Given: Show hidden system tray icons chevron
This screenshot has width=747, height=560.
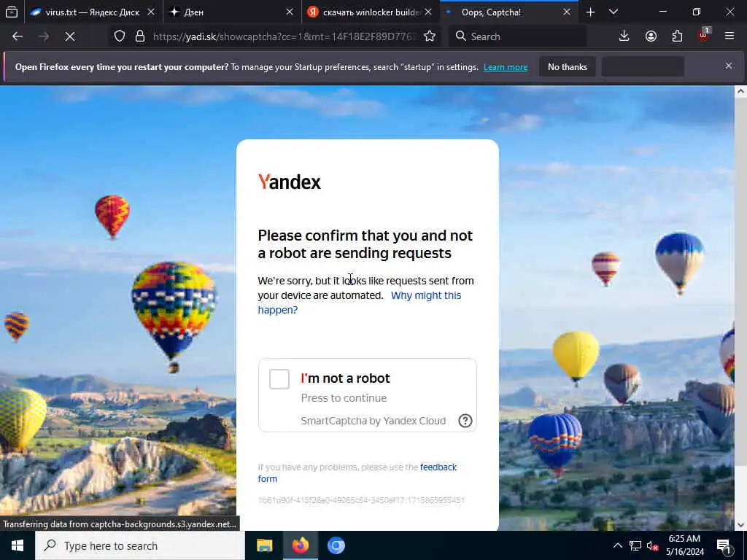Looking at the screenshot, I should pos(617,545).
